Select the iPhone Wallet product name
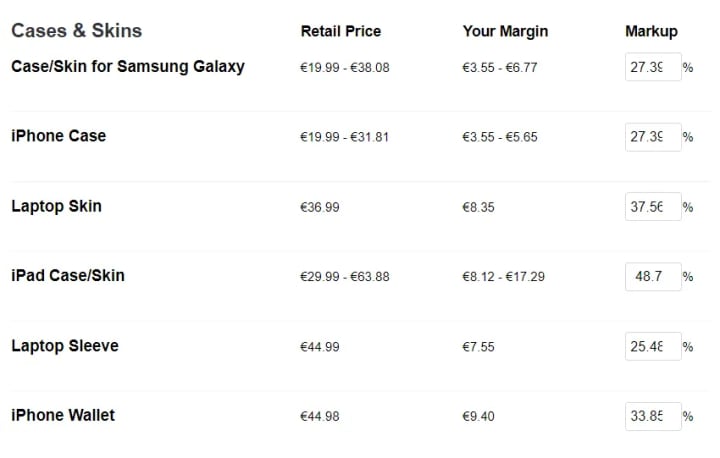 click(x=63, y=415)
